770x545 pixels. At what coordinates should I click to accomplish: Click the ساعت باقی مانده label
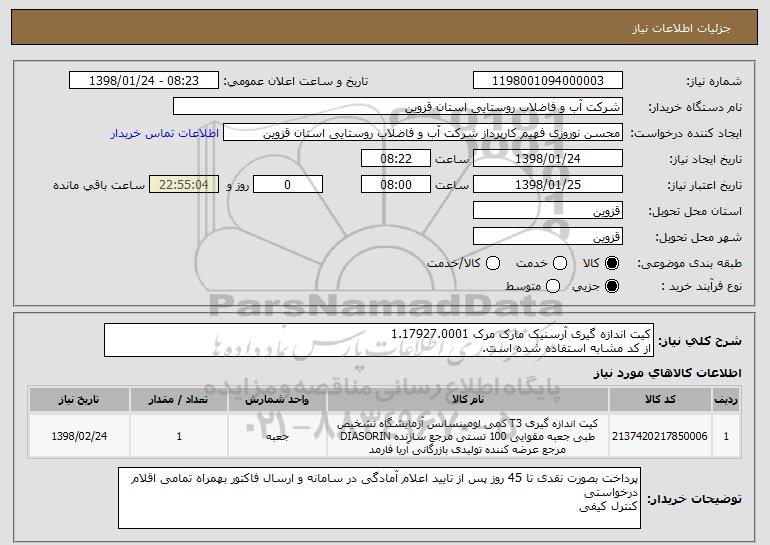tap(99, 185)
